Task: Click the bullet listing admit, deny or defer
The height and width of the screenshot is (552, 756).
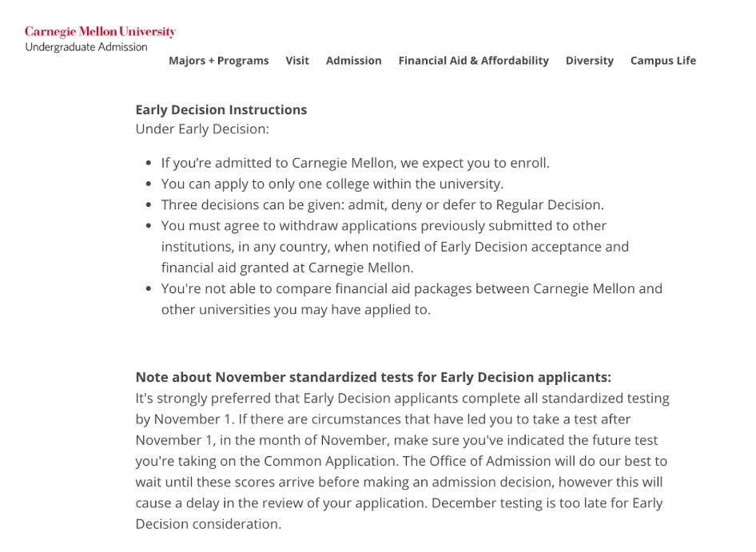Action: [x=382, y=205]
